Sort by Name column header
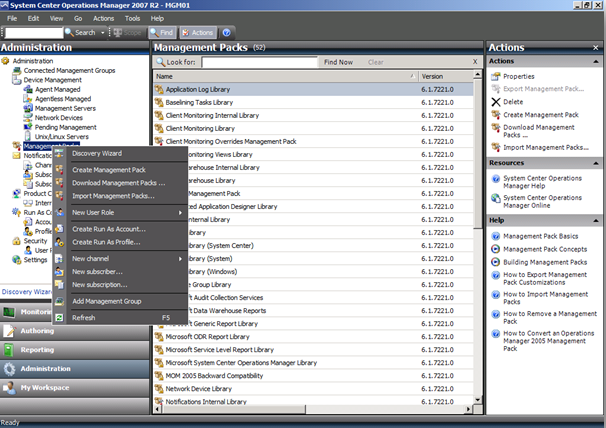 (286, 77)
